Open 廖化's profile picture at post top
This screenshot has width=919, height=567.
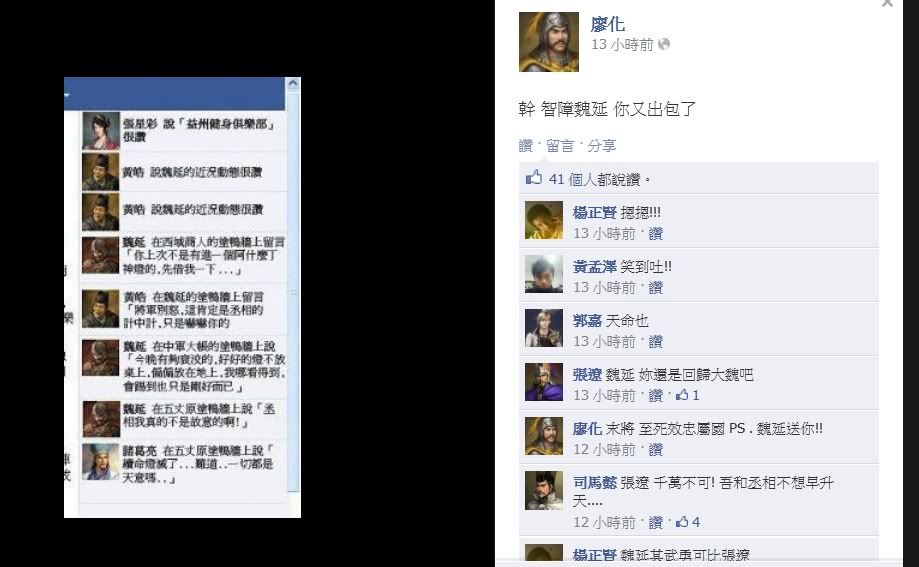(x=549, y=42)
